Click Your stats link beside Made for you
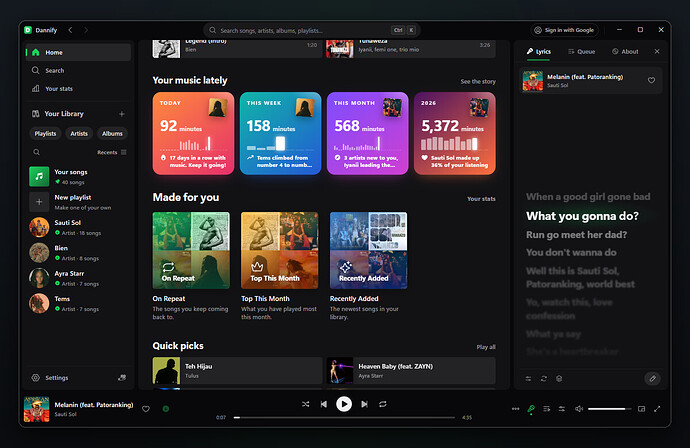The width and height of the screenshot is (690, 448). (x=481, y=199)
